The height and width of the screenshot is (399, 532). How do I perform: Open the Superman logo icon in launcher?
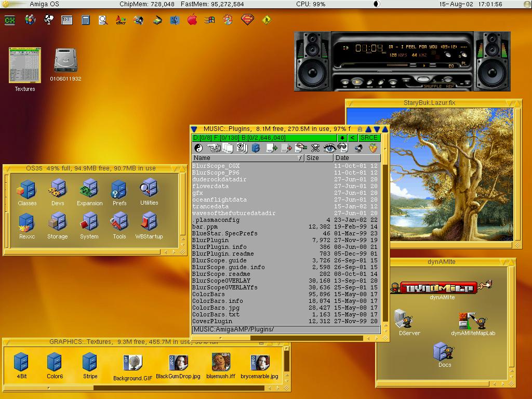(247, 20)
